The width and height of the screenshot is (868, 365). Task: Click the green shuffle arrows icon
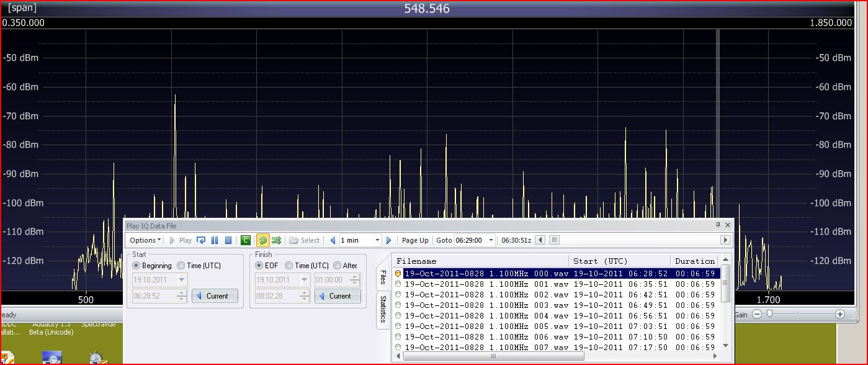point(276,240)
